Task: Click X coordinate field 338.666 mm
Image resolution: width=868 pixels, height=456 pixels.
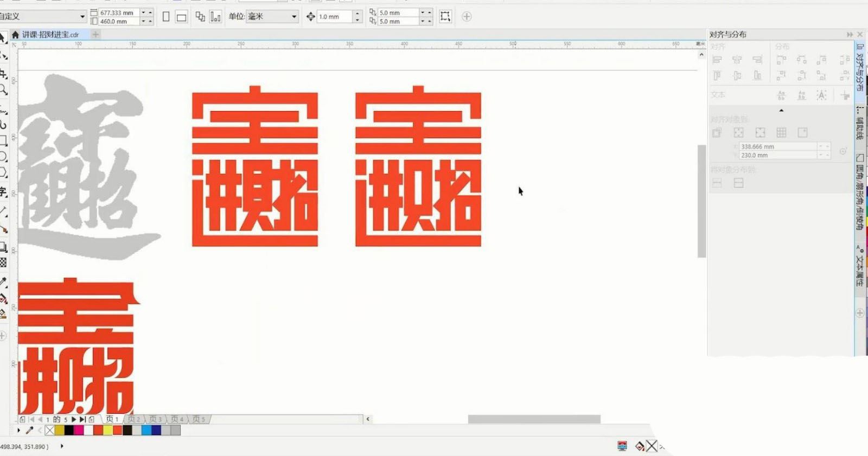Action: [777, 146]
